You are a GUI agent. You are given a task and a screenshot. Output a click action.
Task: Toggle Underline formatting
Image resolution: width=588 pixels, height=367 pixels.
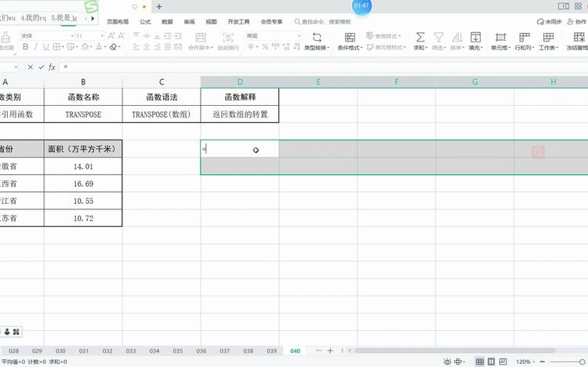pyautogui.click(x=45, y=47)
